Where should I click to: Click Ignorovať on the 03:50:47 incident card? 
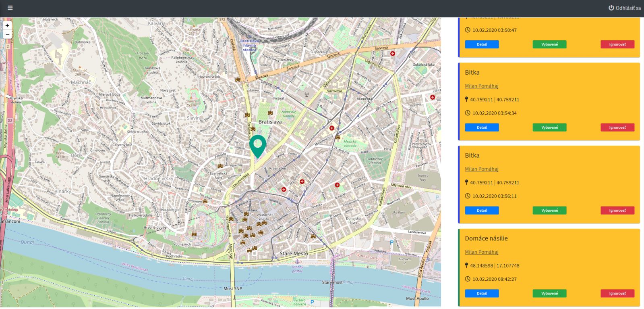click(x=617, y=44)
